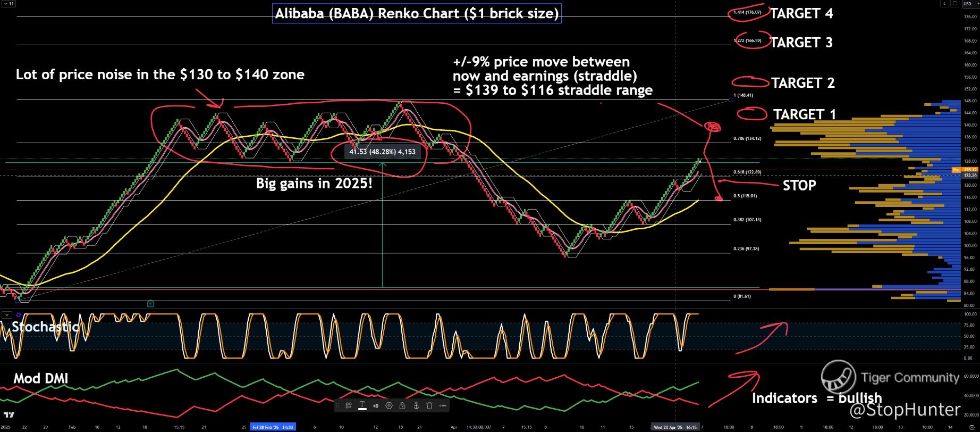
Task: Click the Feb label on the time axis
Action: tap(72, 427)
